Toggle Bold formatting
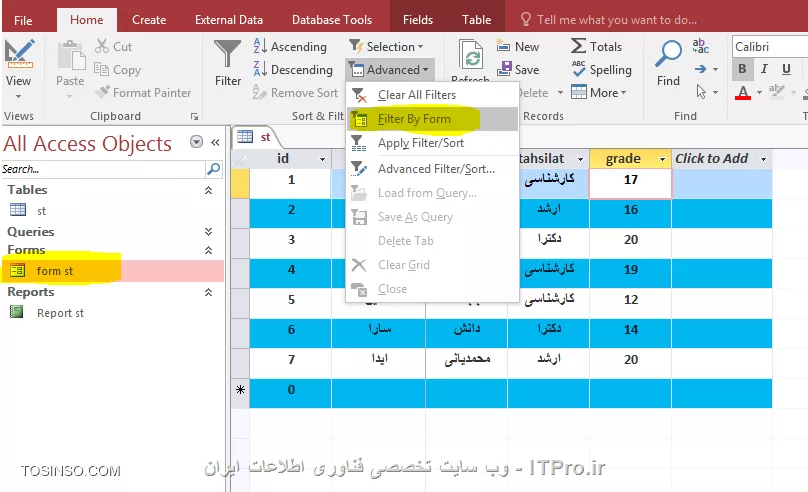This screenshot has width=808, height=492. [742, 69]
